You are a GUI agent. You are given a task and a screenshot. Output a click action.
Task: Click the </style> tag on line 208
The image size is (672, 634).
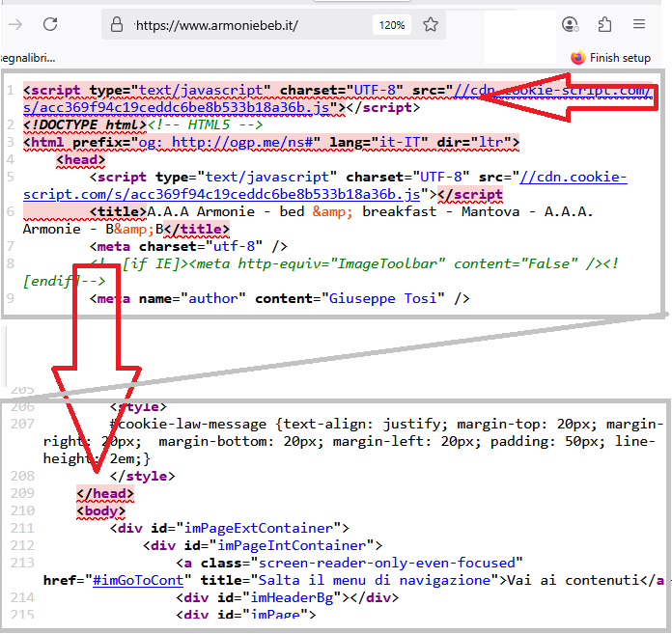click(143, 477)
